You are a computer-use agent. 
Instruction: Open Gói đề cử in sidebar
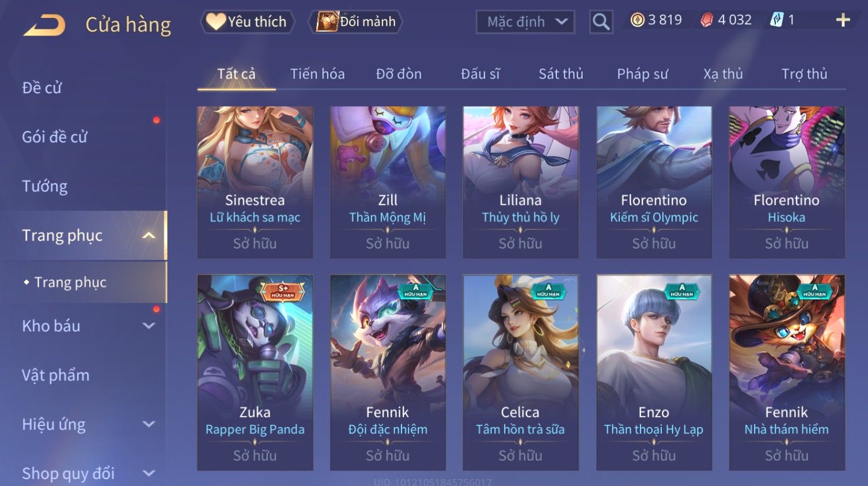(x=55, y=137)
